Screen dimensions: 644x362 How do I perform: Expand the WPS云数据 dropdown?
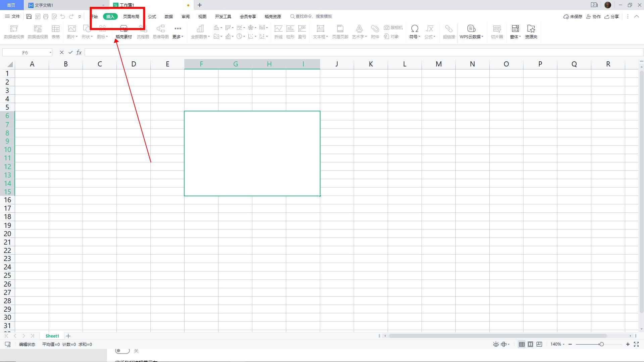pyautogui.click(x=471, y=32)
